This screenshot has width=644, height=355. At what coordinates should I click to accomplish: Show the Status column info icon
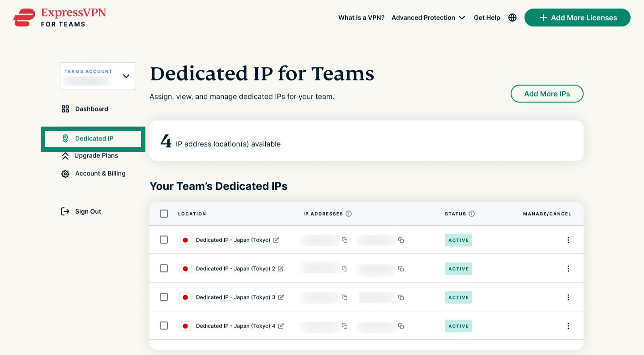(472, 214)
